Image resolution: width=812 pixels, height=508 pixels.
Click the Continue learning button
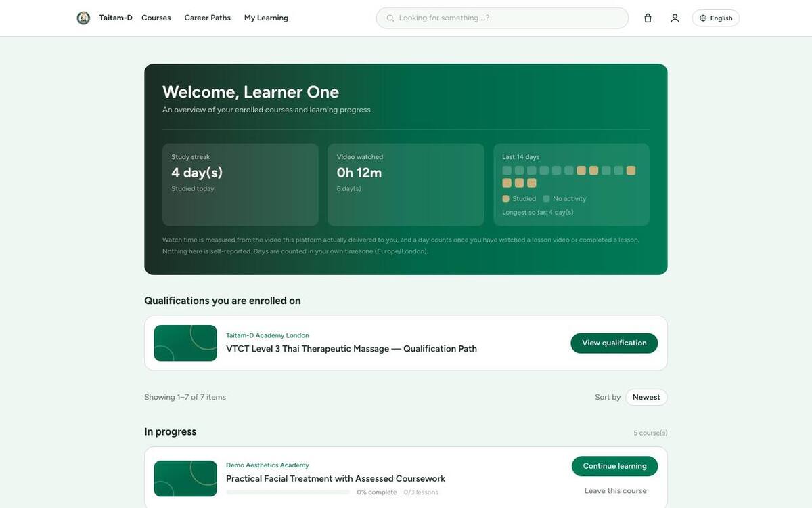(614, 466)
